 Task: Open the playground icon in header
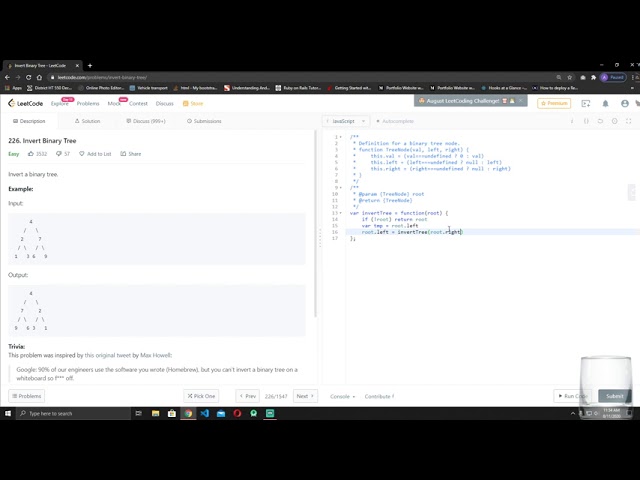[x=586, y=104]
